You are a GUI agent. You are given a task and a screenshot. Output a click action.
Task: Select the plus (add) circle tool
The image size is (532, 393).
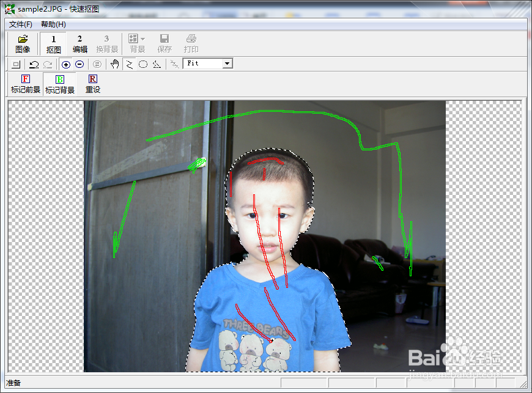66,64
